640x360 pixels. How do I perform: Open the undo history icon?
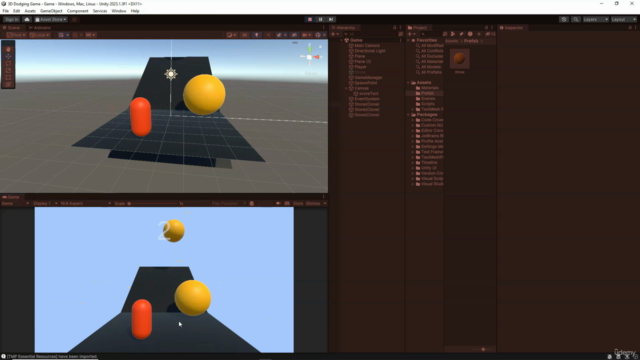564,19
